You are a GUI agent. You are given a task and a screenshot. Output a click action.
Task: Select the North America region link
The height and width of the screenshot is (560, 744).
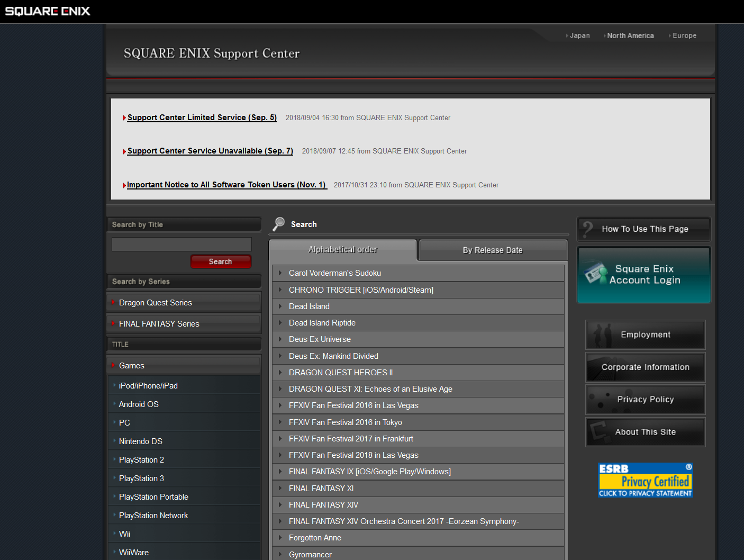[630, 36]
